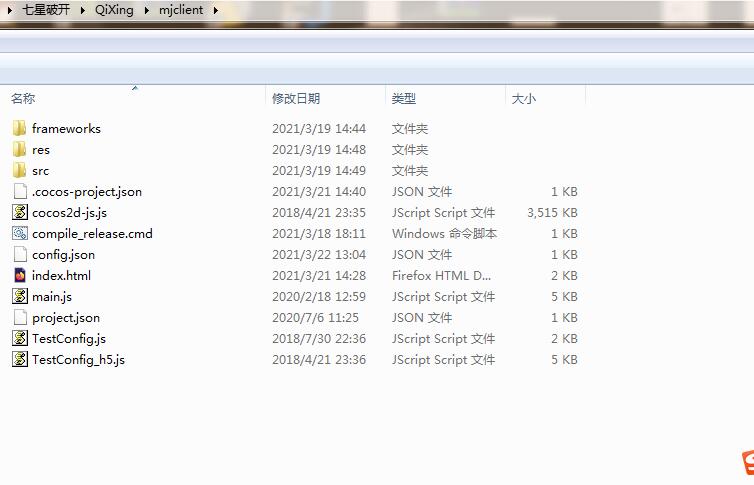Image resolution: width=754 pixels, height=485 pixels.
Task: Select the src folder name
Action: [40, 171]
